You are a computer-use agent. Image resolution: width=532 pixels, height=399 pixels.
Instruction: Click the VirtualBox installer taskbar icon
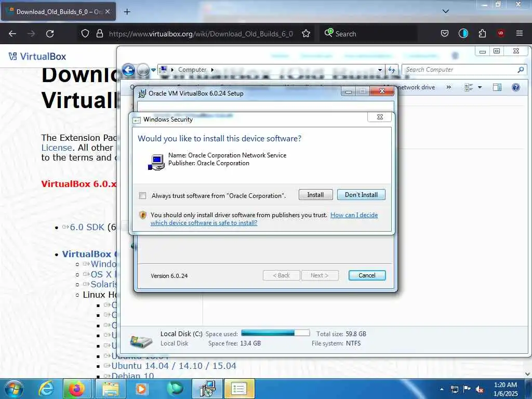tap(207, 389)
